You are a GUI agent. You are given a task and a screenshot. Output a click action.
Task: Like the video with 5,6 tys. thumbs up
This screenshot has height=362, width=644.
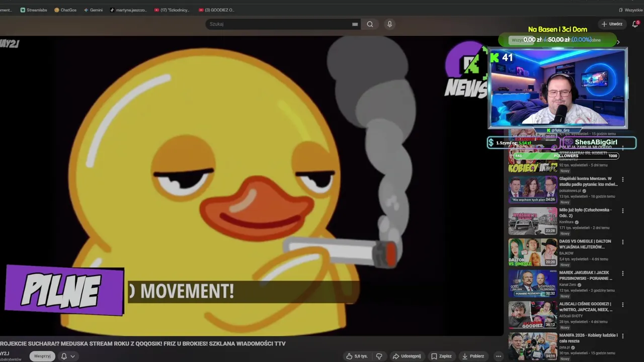[357, 356]
